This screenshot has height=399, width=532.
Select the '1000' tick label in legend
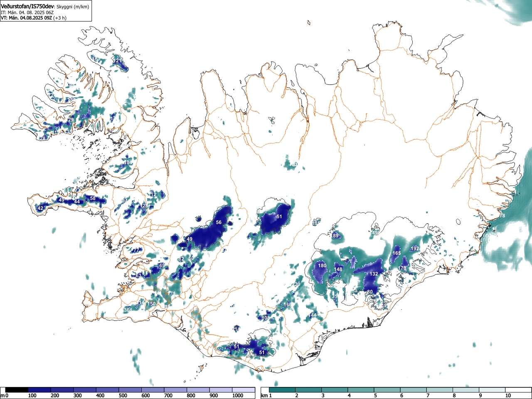coord(237,396)
